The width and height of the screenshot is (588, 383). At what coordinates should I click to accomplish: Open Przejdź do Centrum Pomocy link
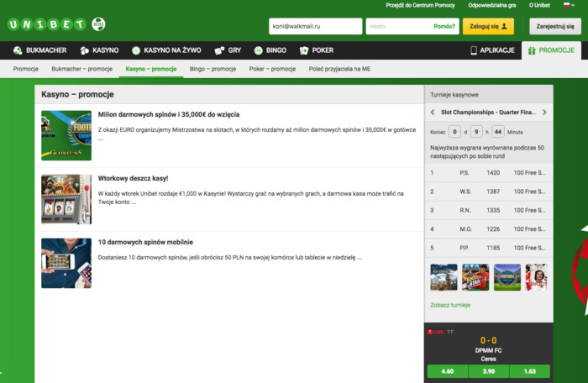[420, 5]
